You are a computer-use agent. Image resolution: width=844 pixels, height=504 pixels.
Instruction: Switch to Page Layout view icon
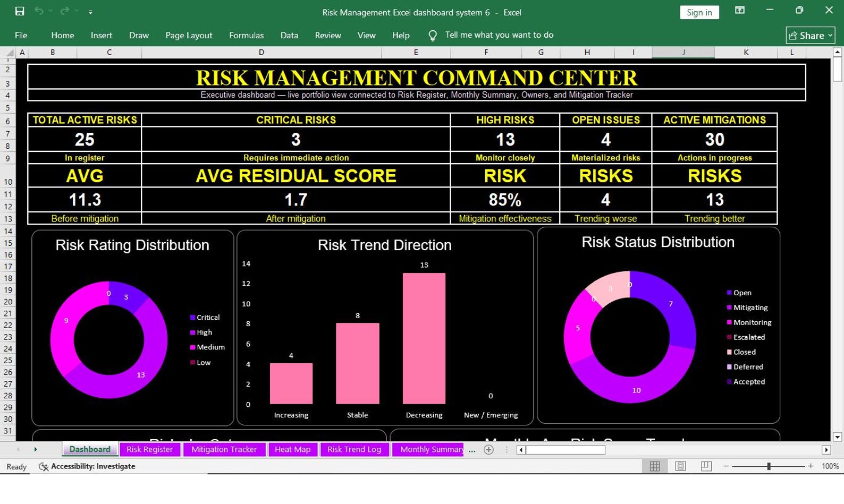680,466
